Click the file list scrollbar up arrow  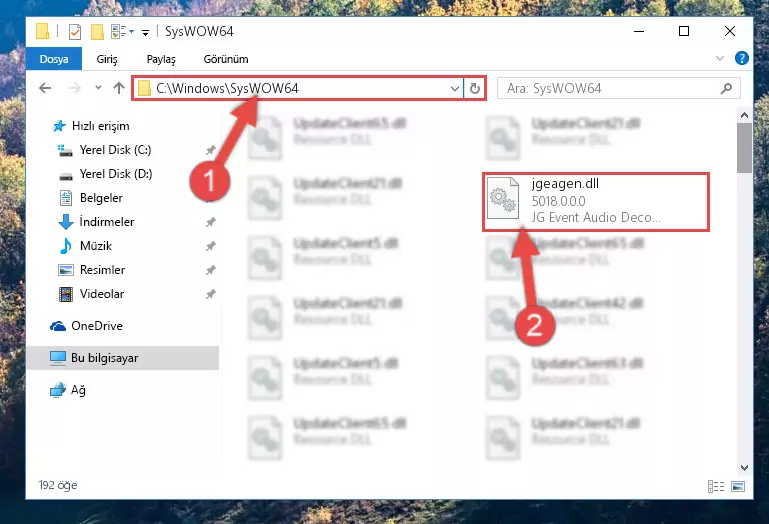coord(744,115)
